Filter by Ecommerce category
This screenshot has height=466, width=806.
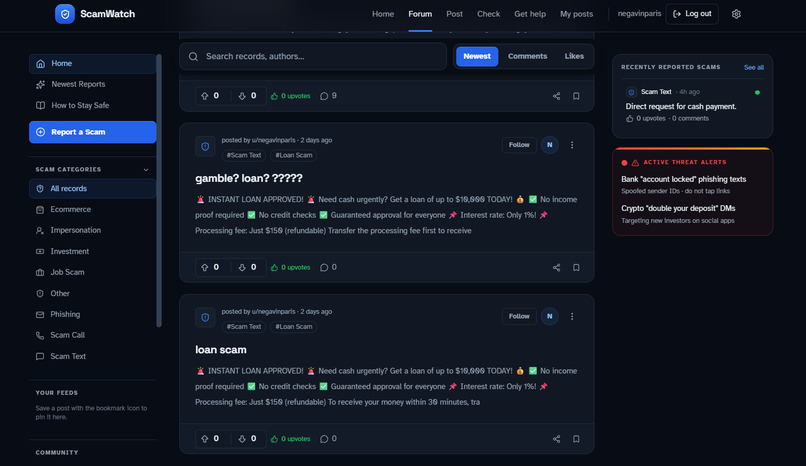tap(93, 210)
